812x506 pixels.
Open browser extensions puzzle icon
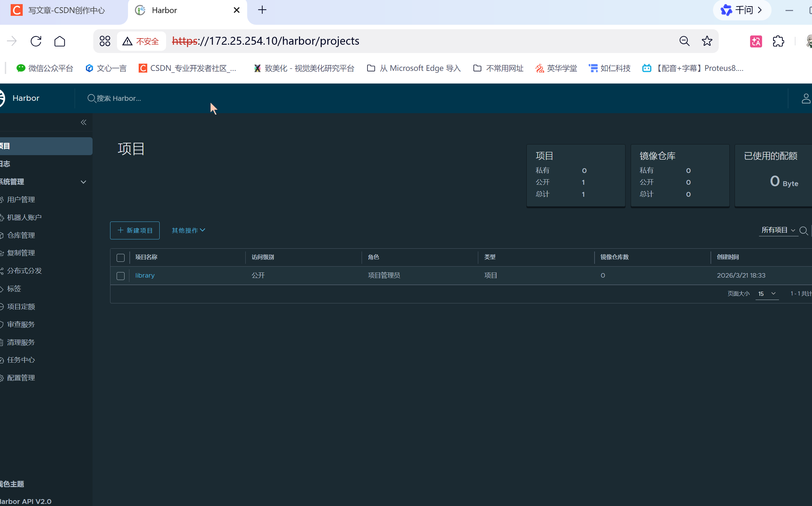pyautogui.click(x=778, y=41)
